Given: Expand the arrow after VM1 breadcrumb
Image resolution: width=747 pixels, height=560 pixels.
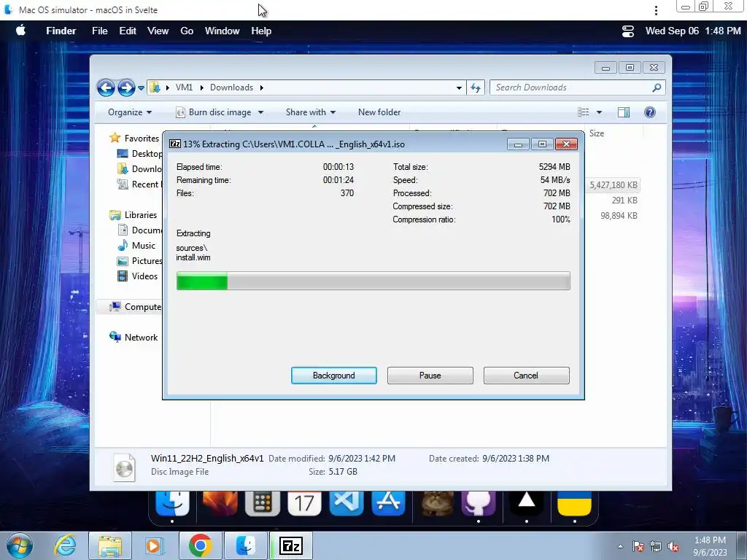Looking at the screenshot, I should tap(201, 87).
